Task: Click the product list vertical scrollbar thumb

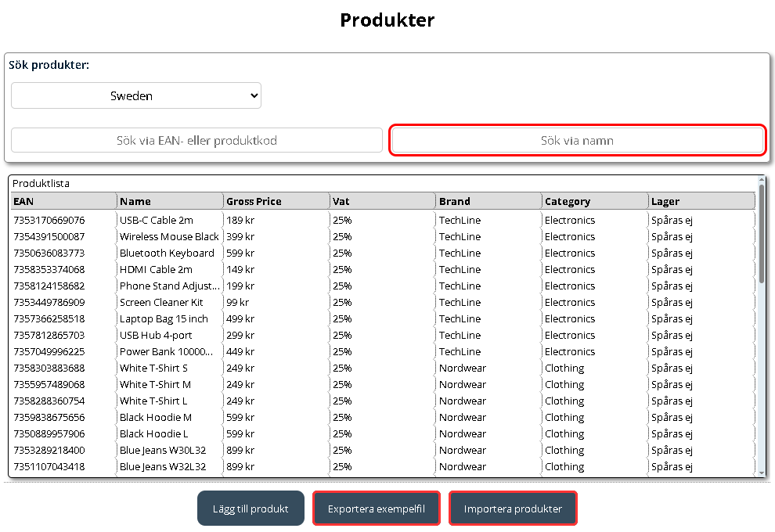Action: (x=762, y=233)
